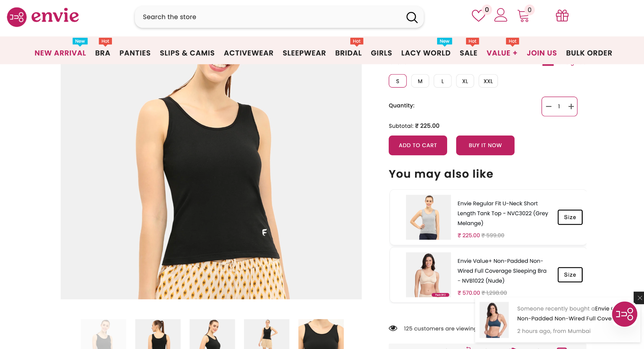Choose size XXL option

click(x=488, y=81)
